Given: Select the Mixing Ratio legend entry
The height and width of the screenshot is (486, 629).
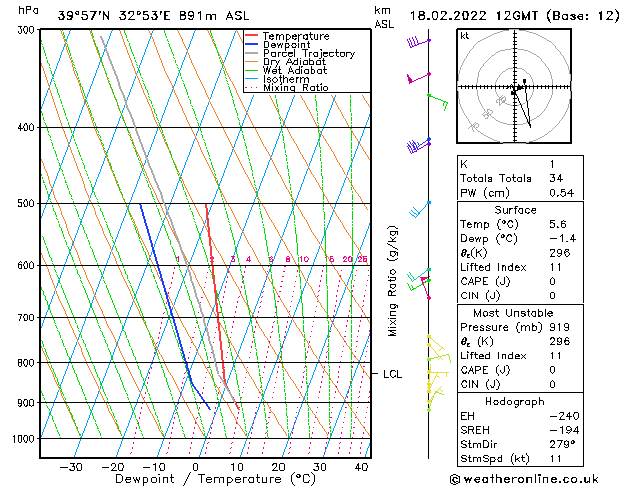Looking at the screenshot, I should click(x=295, y=88).
